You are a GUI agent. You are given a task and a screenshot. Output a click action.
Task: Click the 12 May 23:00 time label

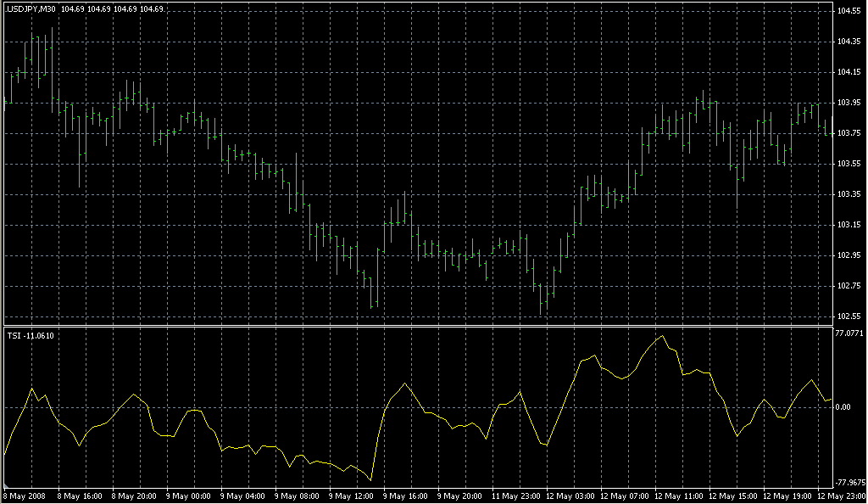pyautogui.click(x=840, y=495)
